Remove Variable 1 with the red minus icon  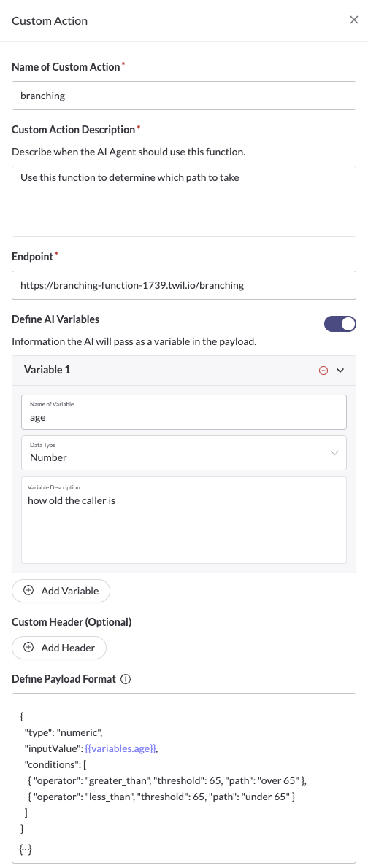(323, 371)
